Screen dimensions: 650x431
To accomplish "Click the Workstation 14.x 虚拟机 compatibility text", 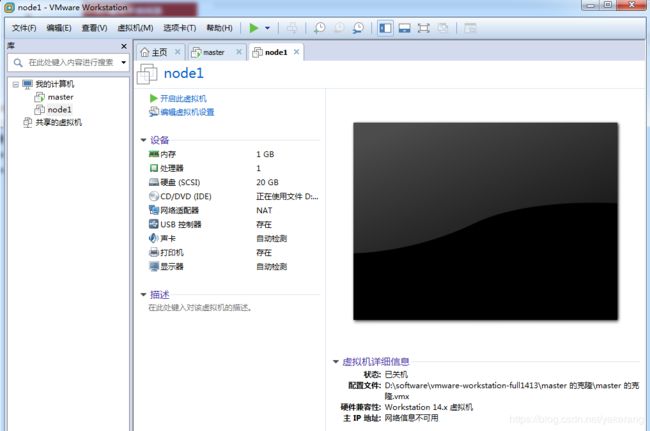I will (429, 407).
